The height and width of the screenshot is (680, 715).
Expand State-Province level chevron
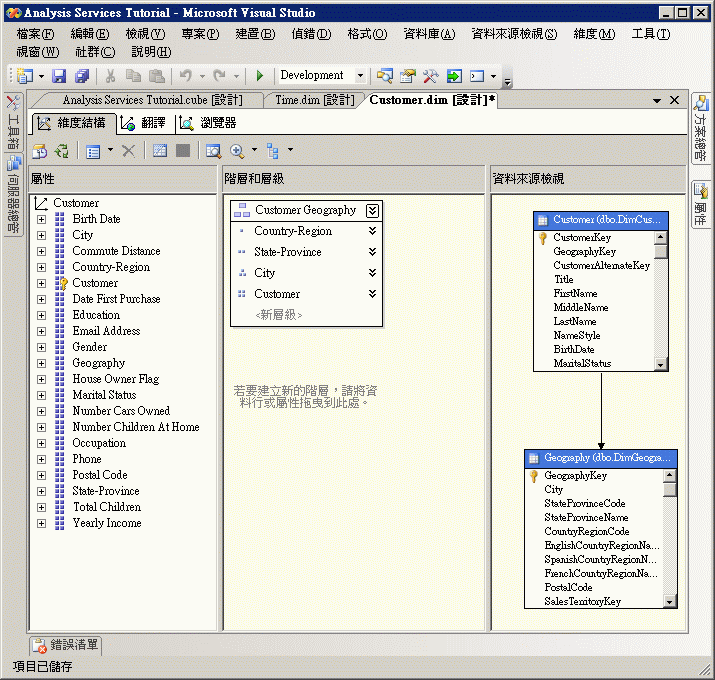tap(373, 252)
